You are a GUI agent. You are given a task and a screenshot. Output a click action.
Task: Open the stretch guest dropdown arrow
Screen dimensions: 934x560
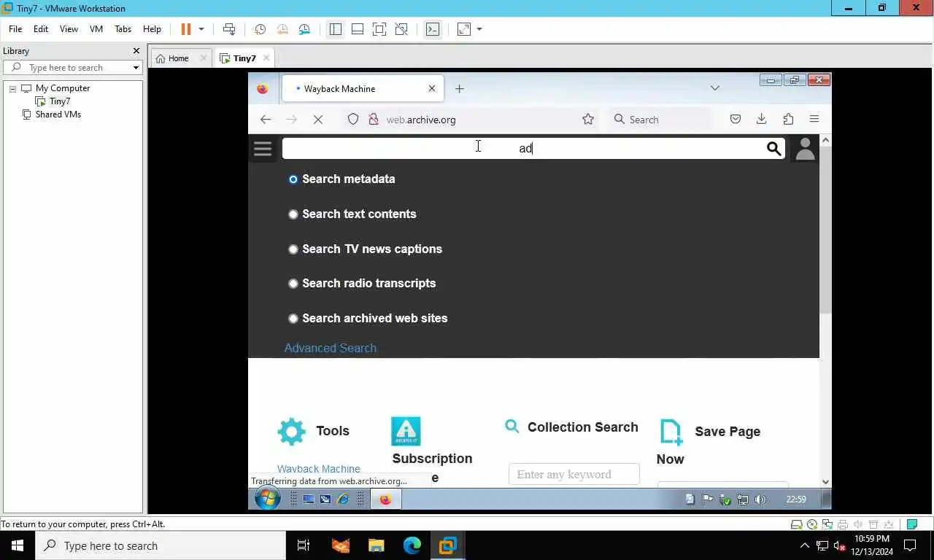479,29
